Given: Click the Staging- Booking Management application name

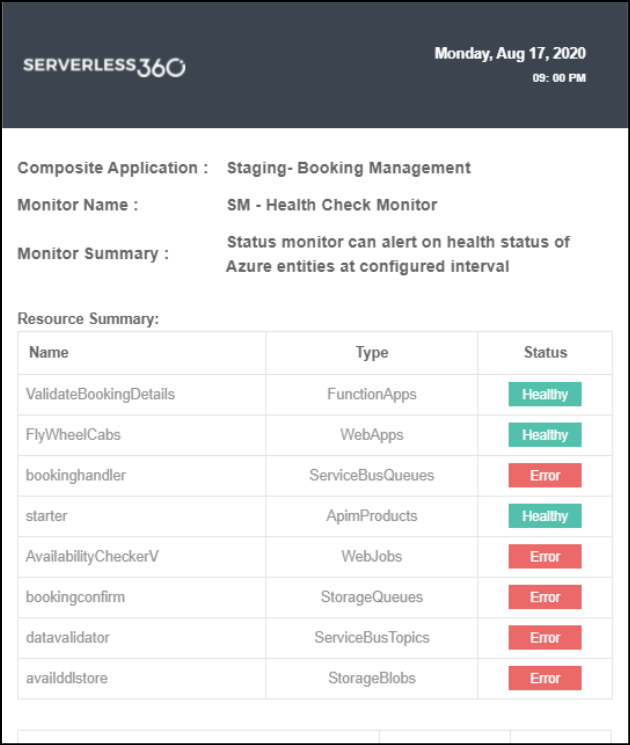Looking at the screenshot, I should pos(348,168).
